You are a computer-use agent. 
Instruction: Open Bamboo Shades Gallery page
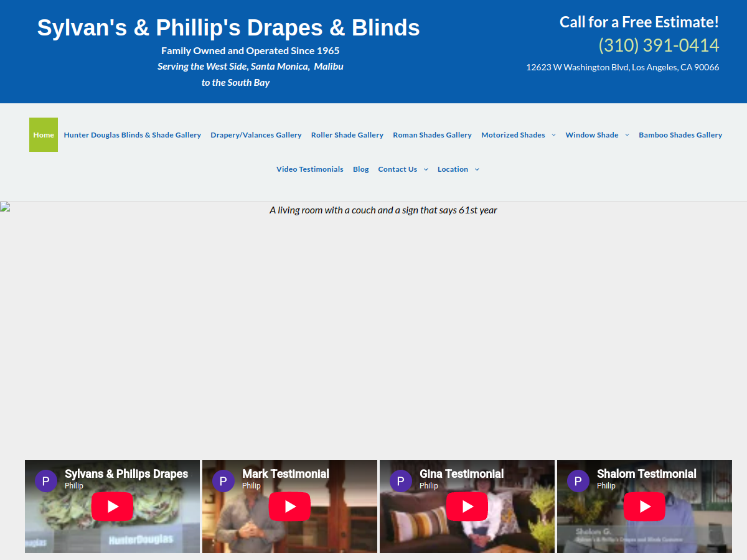click(680, 135)
